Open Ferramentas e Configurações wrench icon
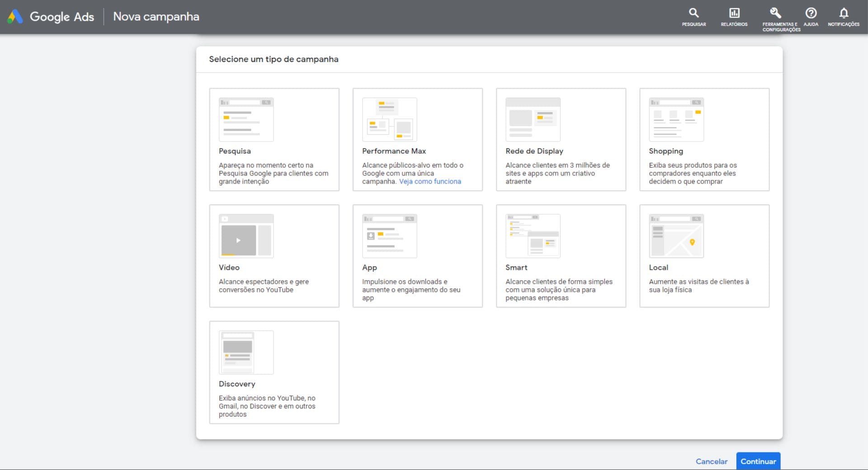The width and height of the screenshot is (868, 470). (x=775, y=13)
